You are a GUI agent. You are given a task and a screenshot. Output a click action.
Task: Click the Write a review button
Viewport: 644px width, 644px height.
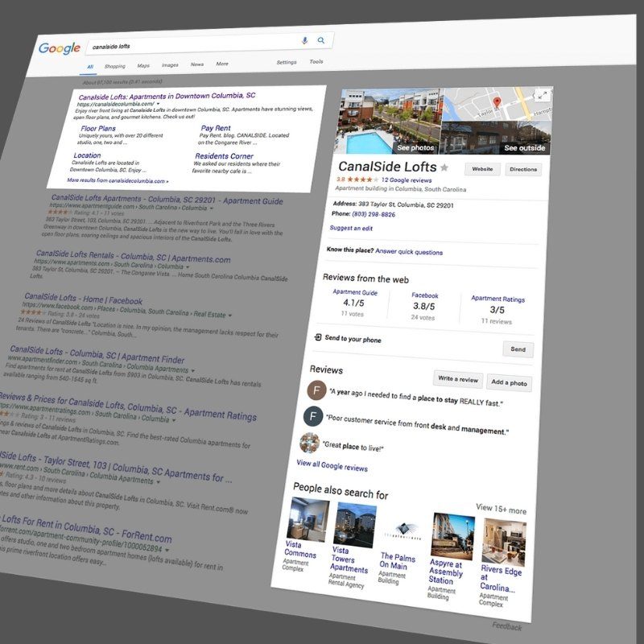click(458, 379)
